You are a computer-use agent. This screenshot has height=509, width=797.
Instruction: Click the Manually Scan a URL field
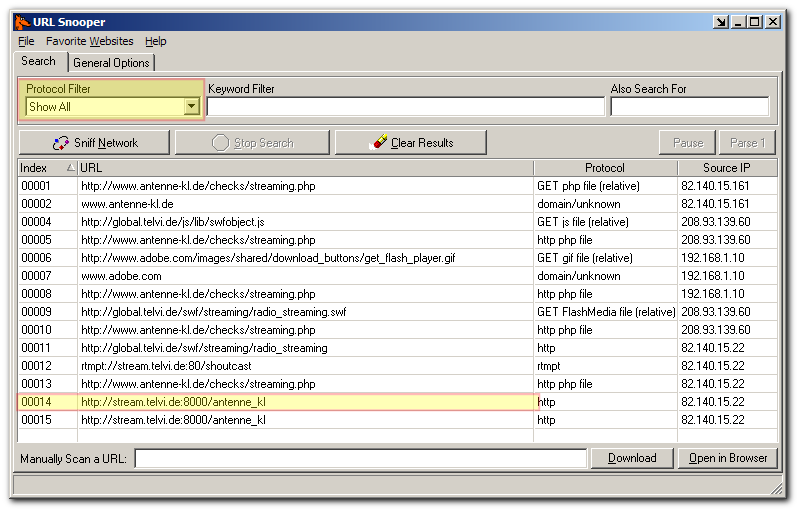tap(360, 459)
